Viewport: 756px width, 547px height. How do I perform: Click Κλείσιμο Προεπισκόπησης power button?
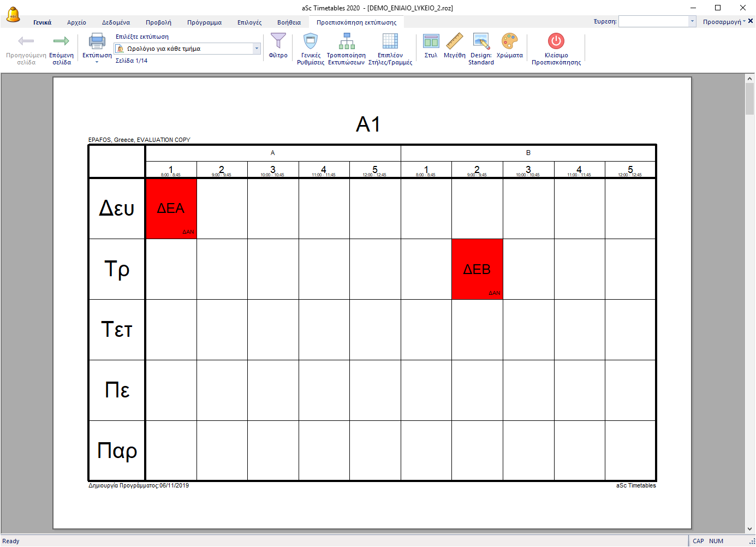(556, 41)
